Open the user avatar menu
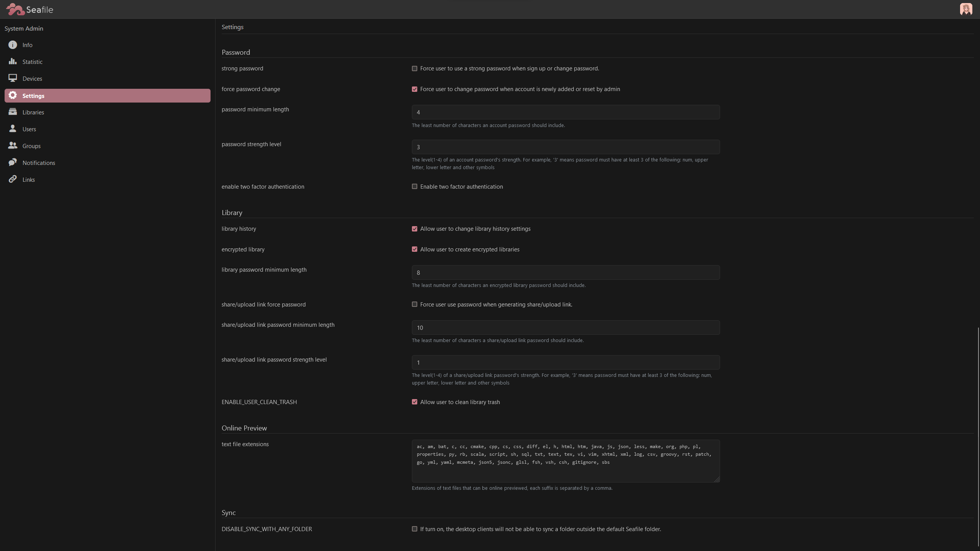980x551 pixels. click(x=966, y=9)
